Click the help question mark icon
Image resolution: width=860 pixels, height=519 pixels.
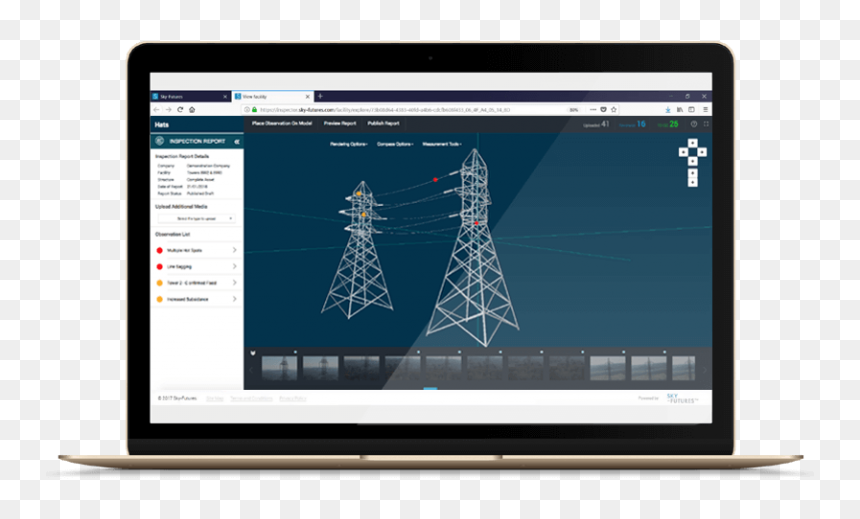(694, 124)
